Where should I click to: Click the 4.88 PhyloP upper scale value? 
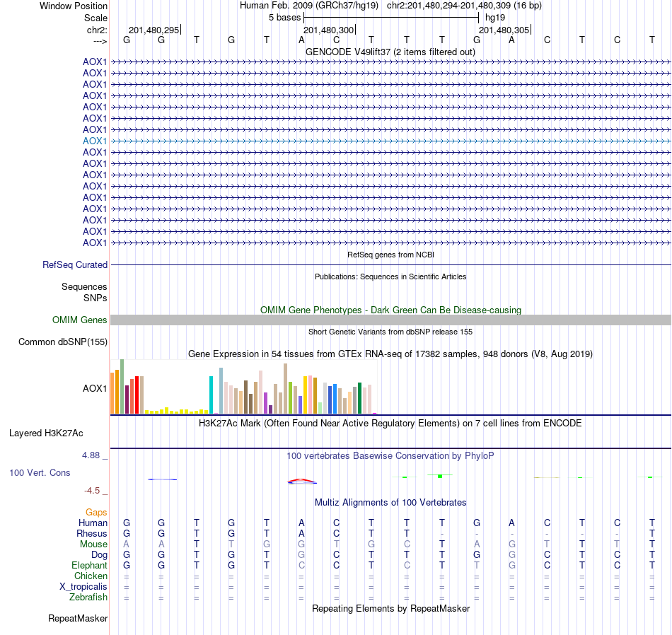[91, 455]
